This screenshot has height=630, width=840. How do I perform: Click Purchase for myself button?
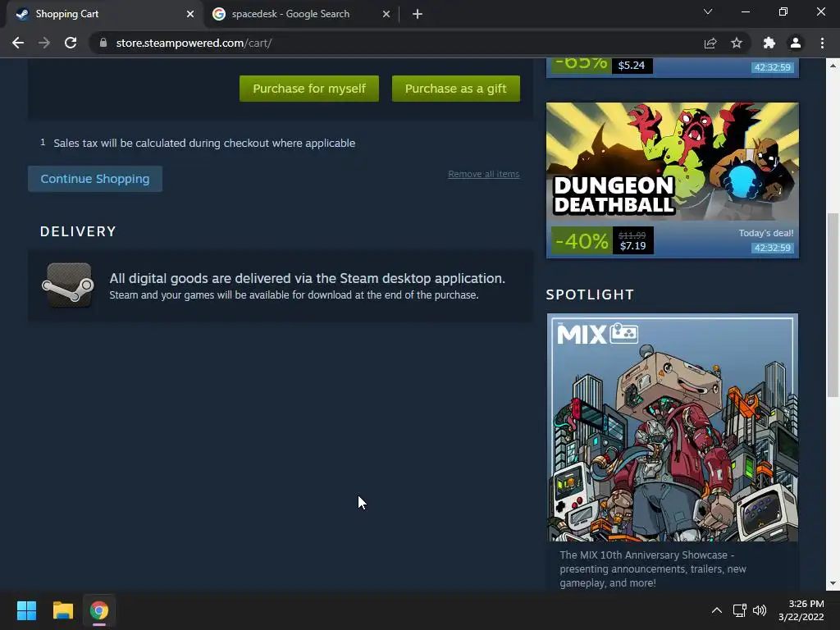[x=309, y=89]
